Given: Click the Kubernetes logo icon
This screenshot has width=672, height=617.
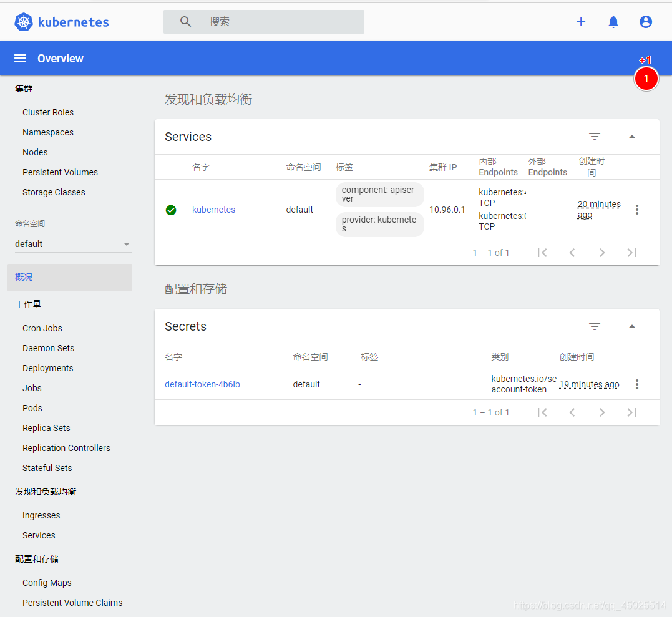Looking at the screenshot, I should point(24,22).
